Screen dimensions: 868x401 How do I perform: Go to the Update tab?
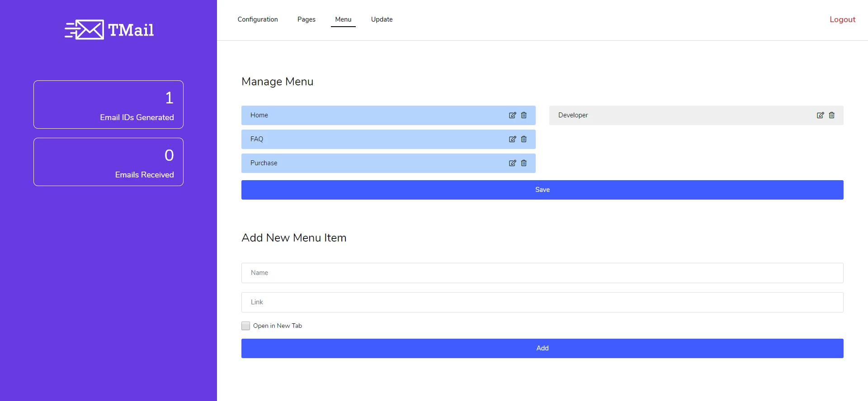[x=382, y=19]
